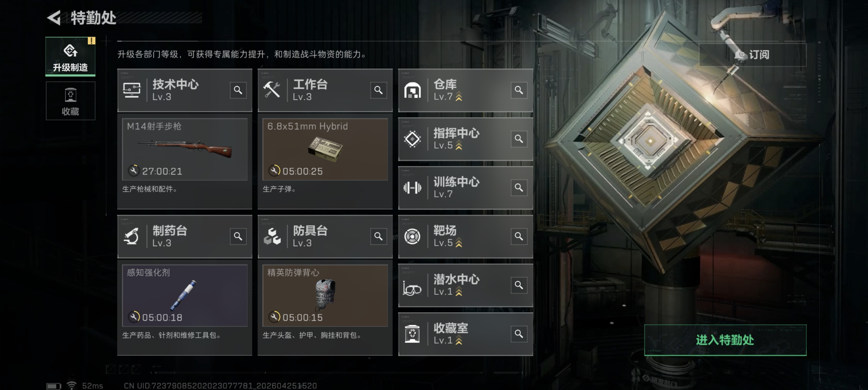Click the 订阅 subscribe button
The height and width of the screenshot is (390, 868).
pos(752,55)
